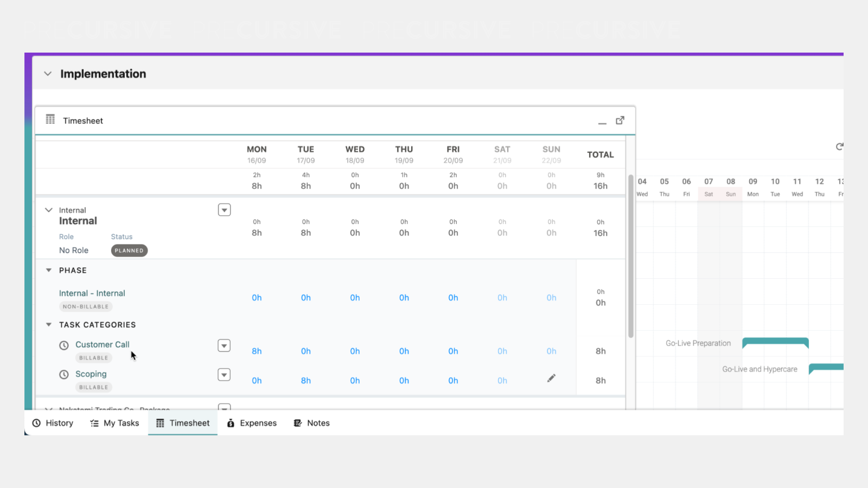Pop out the Timesheet panel
This screenshot has width=868, height=488.
(x=620, y=120)
